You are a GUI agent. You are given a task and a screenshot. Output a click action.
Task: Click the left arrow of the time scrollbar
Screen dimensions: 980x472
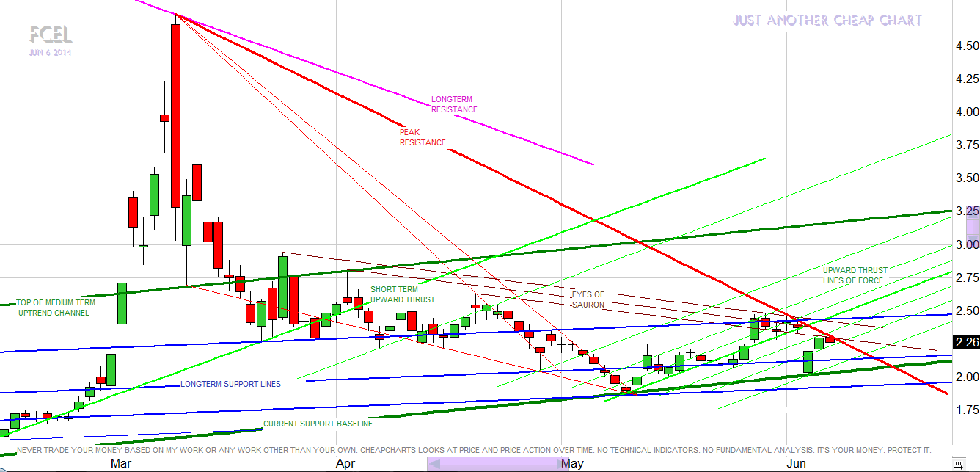pos(435,464)
